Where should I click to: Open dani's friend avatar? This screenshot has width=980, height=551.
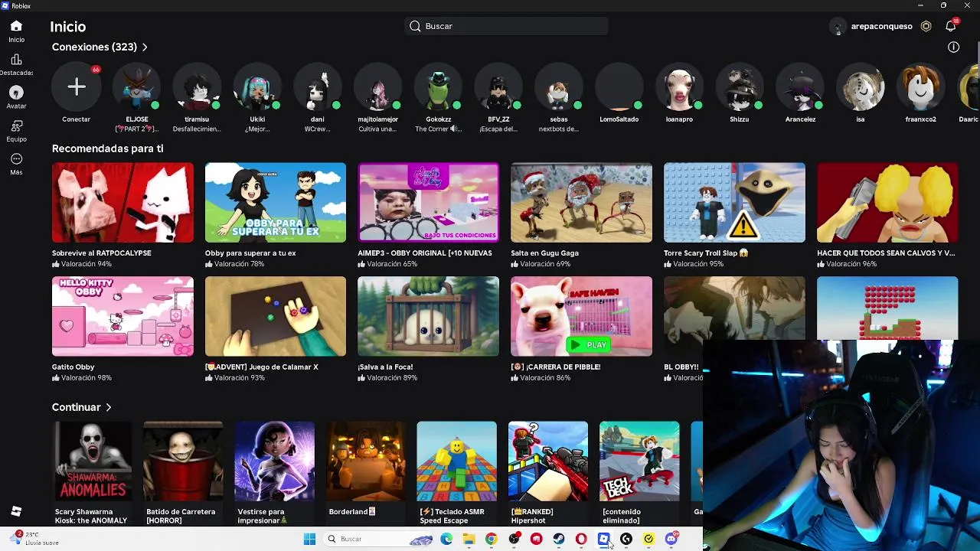pyautogui.click(x=318, y=87)
